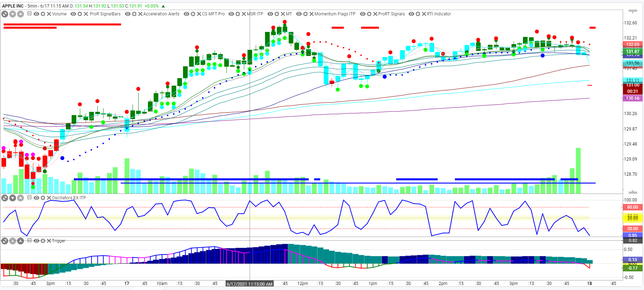The image size is (644, 290).
Task: Remove the Momentum Flags ITP indicator
Action: point(312,14)
